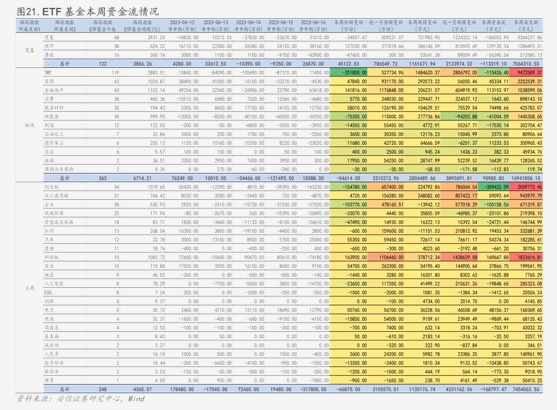
Task: Click the orange cell 1106460.00
Action: [x=386, y=257]
